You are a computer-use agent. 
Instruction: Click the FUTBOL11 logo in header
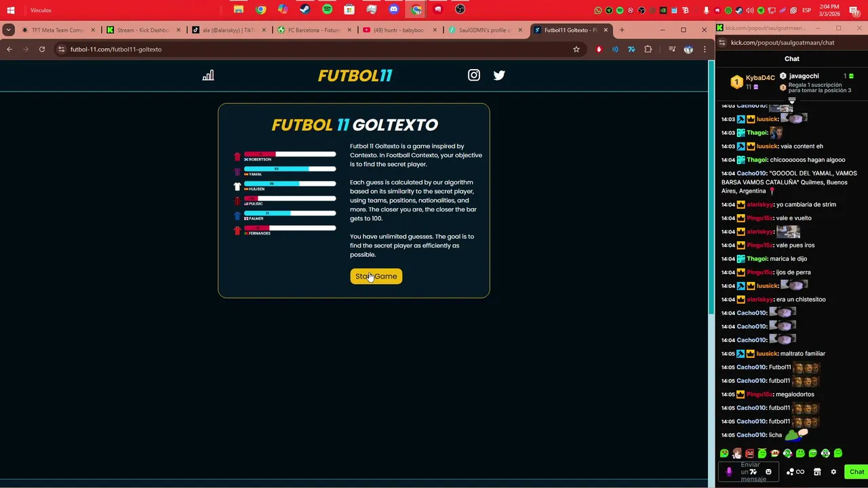point(355,75)
